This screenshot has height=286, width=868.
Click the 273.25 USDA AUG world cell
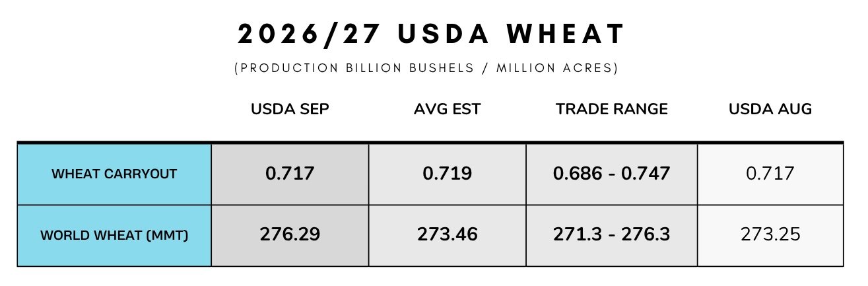click(x=770, y=235)
